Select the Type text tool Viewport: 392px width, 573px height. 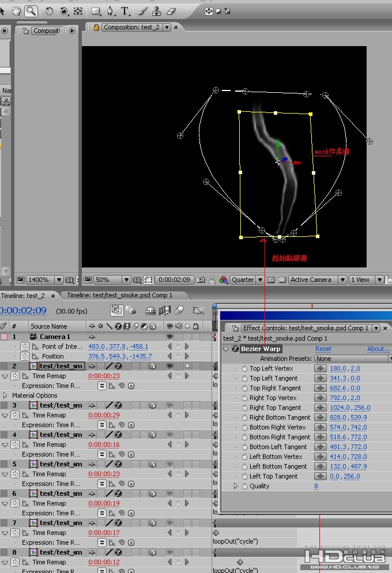coord(125,12)
